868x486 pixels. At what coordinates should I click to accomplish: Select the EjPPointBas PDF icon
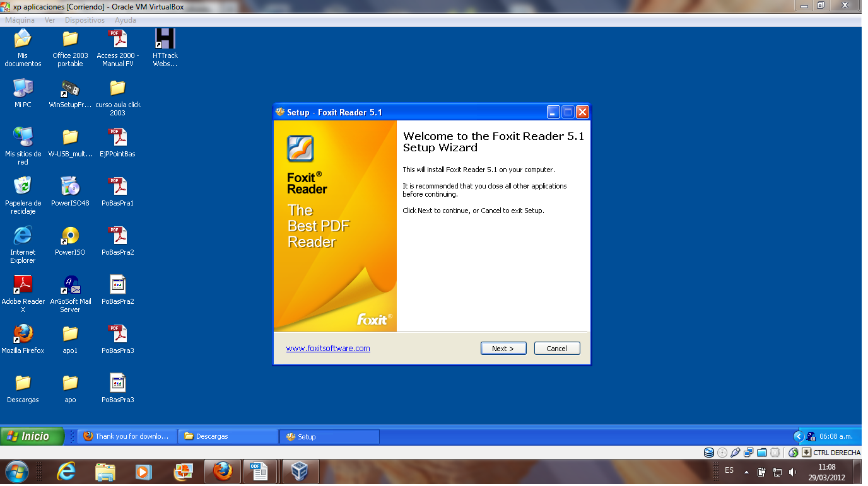click(x=118, y=142)
